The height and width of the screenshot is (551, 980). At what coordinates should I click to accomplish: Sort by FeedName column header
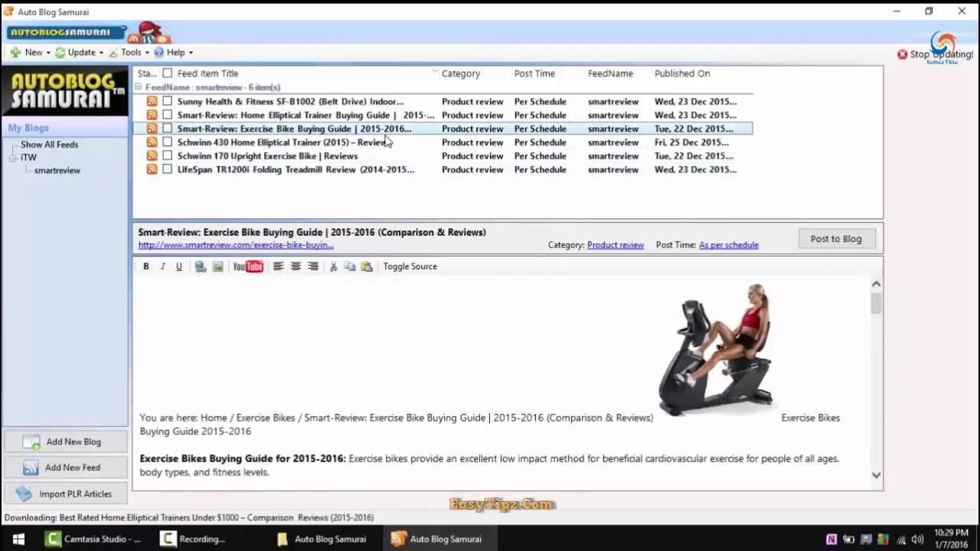[610, 73]
